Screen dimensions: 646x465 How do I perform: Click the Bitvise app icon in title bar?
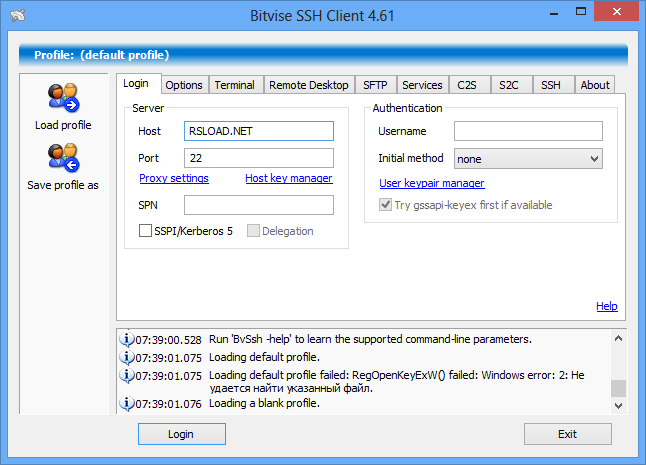(18, 16)
